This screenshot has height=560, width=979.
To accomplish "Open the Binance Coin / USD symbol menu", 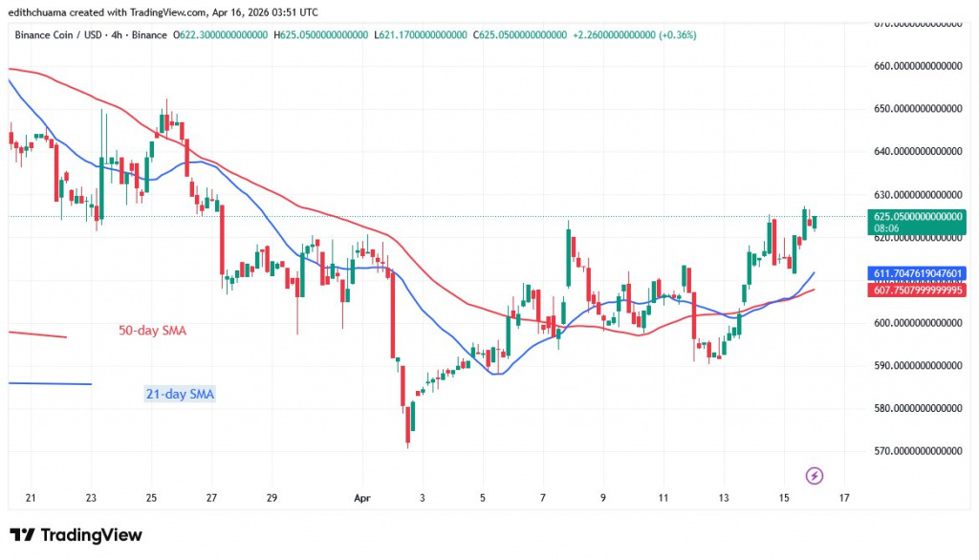I will click(57, 34).
